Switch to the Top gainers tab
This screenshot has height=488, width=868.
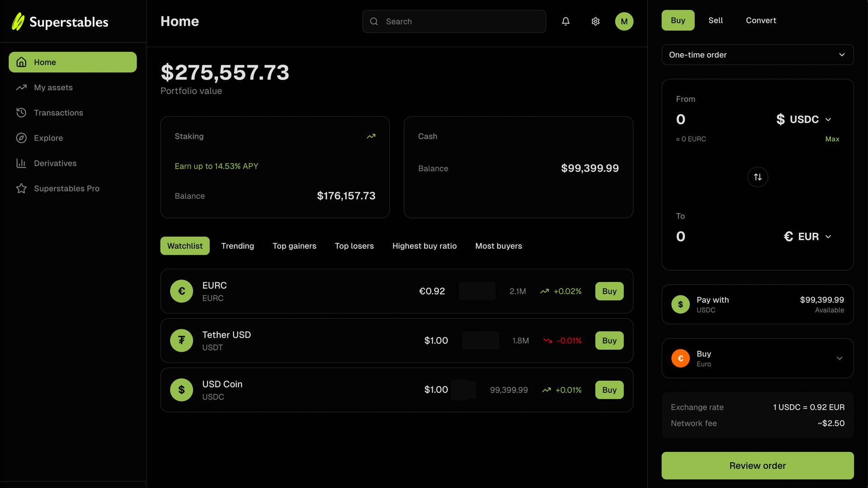click(x=294, y=246)
